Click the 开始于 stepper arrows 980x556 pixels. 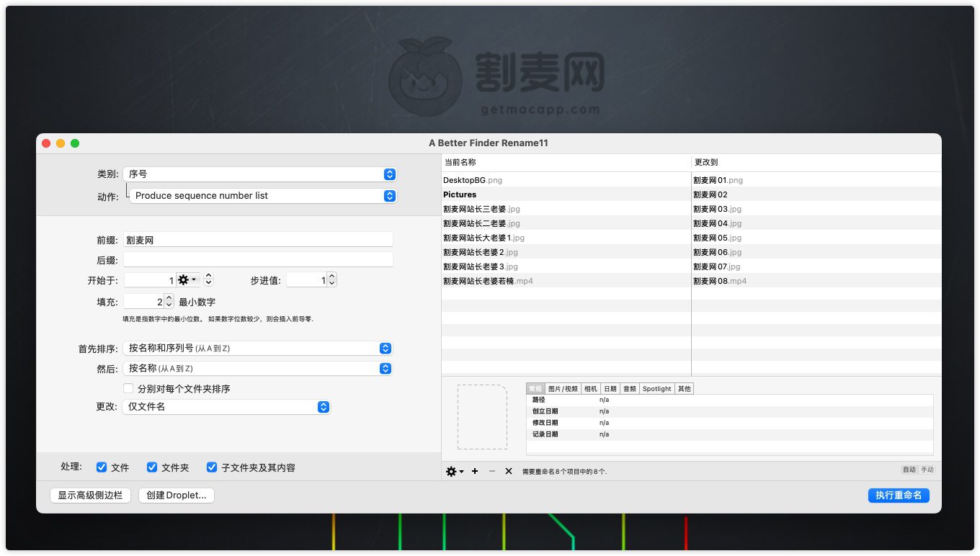pos(209,279)
